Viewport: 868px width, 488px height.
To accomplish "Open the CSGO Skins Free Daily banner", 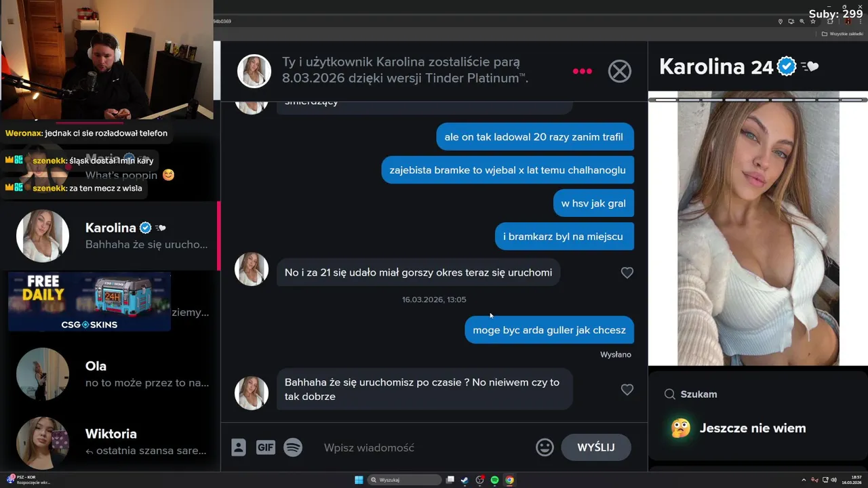I will pyautogui.click(x=90, y=302).
